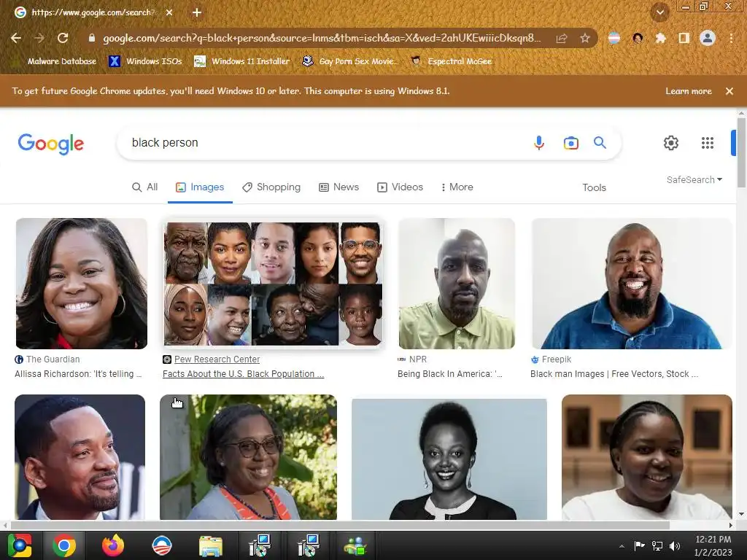Screen dimensions: 747x560
Task: Click Facts About the U.S. Black Population link
Action: pyautogui.click(x=243, y=374)
